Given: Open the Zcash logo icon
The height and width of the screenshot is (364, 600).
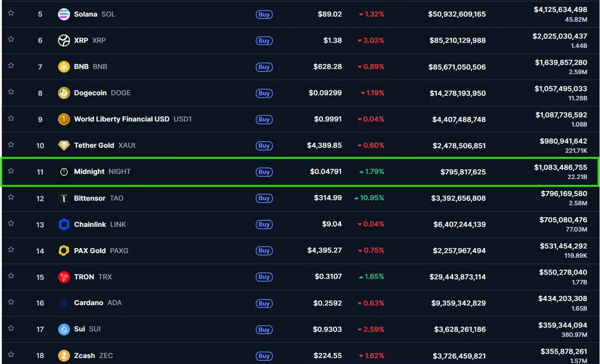Looking at the screenshot, I should point(64,356).
